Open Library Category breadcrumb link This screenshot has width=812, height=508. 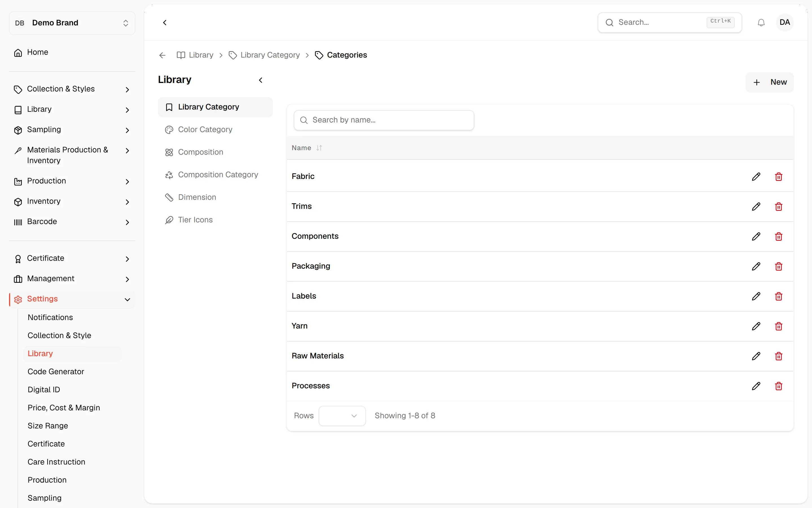(x=264, y=55)
